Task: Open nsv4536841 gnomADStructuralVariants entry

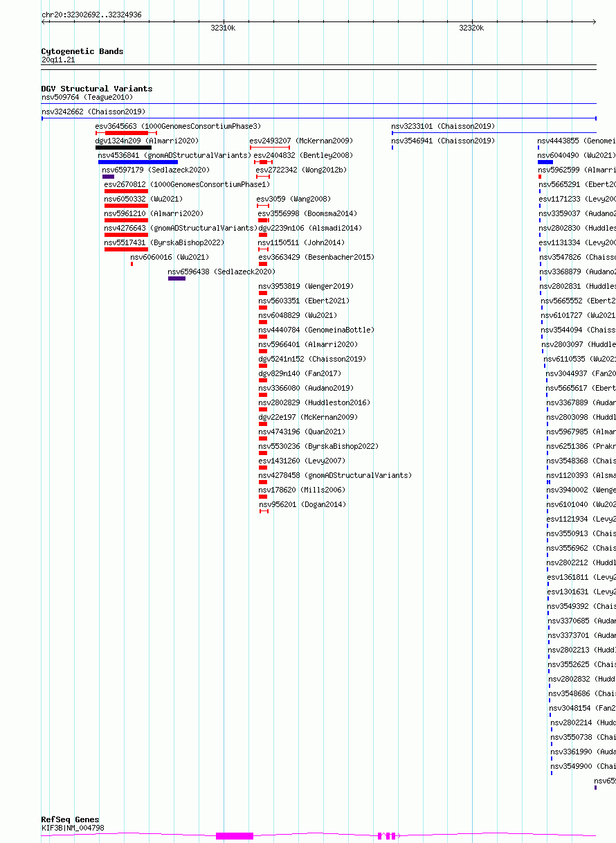Action: [174, 156]
